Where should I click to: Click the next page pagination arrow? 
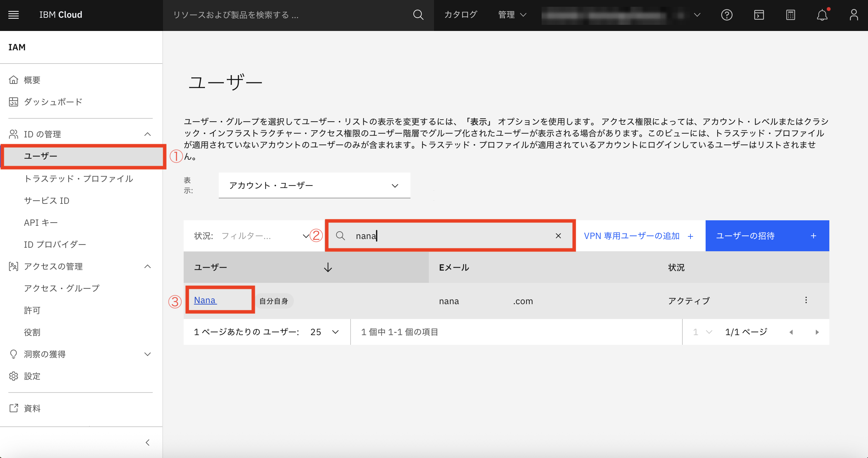point(817,332)
